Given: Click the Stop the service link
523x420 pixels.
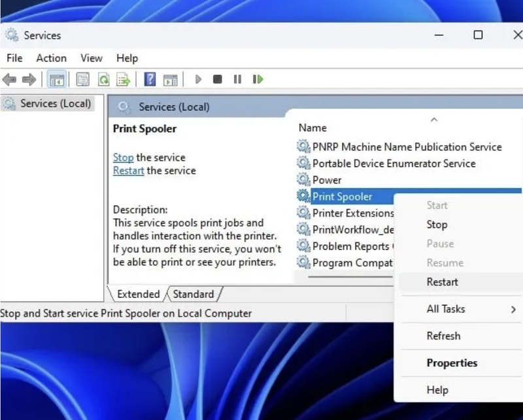Looking at the screenshot, I should click(123, 157).
